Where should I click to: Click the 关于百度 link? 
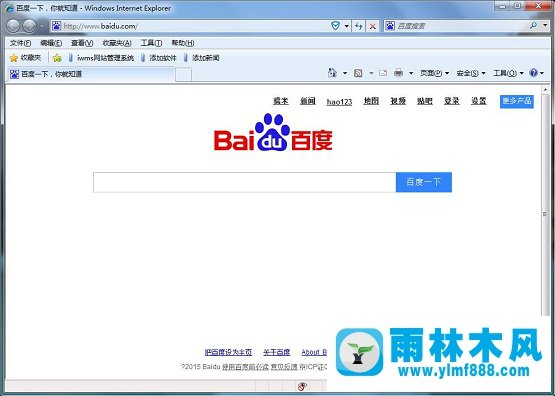pos(276,352)
